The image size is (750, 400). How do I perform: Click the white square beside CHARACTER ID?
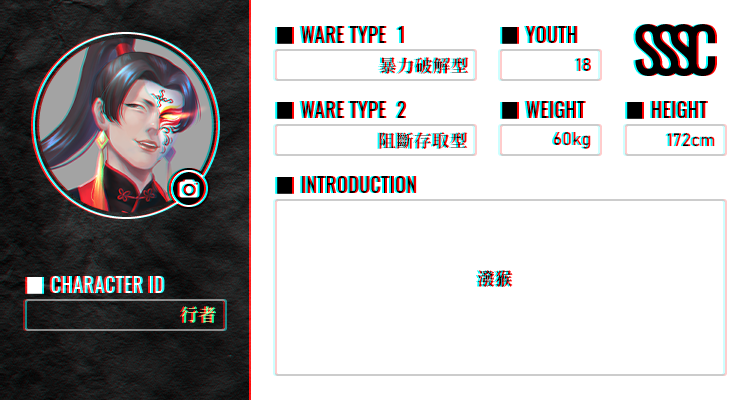pyautogui.click(x=35, y=285)
